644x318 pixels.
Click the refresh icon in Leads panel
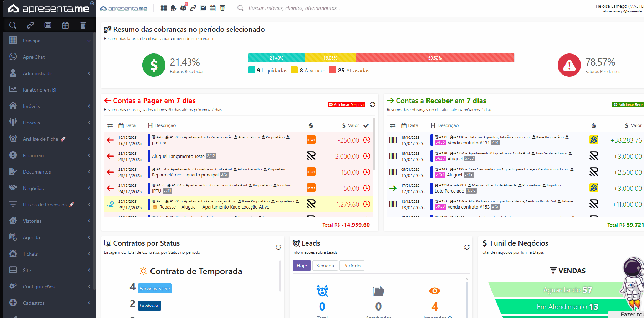point(467,247)
